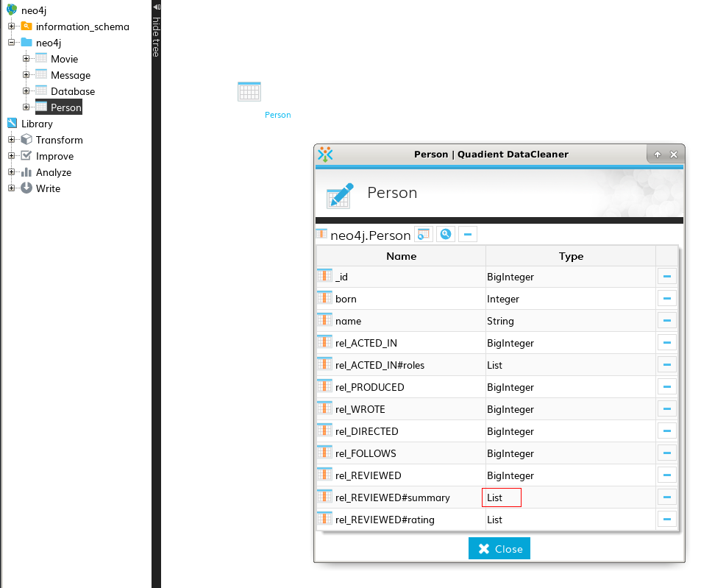Click the Database table icon in tree
Screen dimensions: 701x588
[41, 91]
